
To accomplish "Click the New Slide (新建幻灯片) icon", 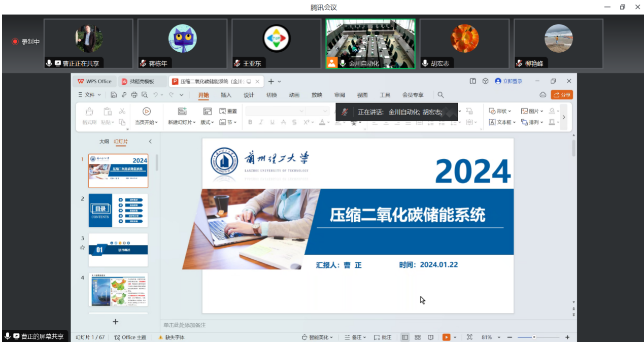I will coord(182,112).
